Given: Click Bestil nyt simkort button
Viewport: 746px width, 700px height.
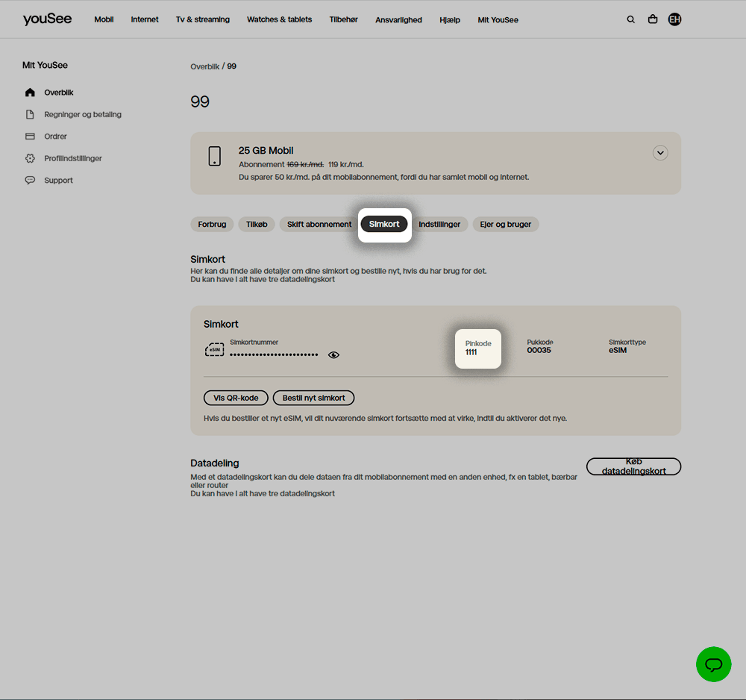Looking at the screenshot, I should click(x=313, y=398).
